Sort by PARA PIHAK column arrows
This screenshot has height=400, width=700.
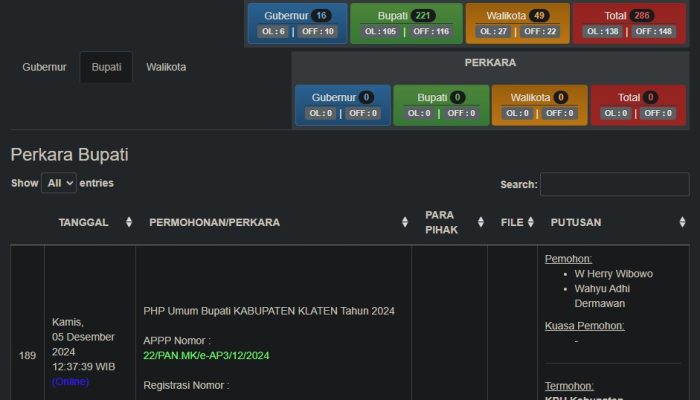(x=480, y=222)
